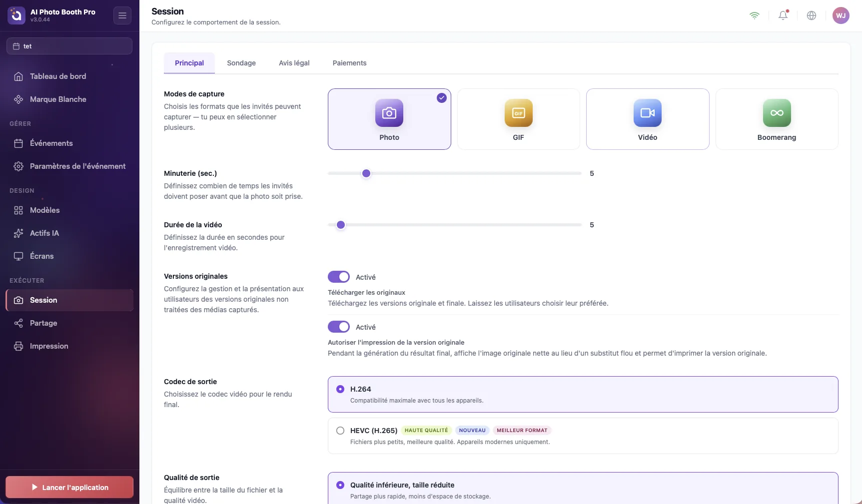
Task: Click the MEILLEUR FORMAT badge
Action: pyautogui.click(x=522, y=431)
